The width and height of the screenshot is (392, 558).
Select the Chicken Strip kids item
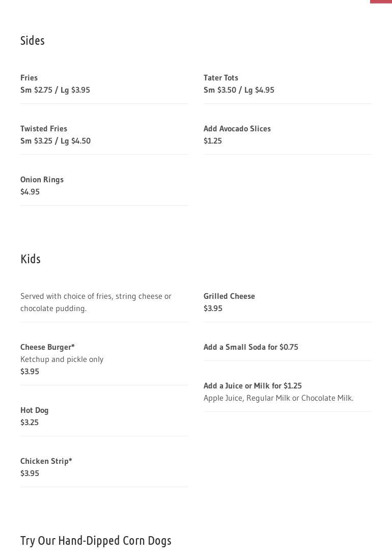coord(46,461)
